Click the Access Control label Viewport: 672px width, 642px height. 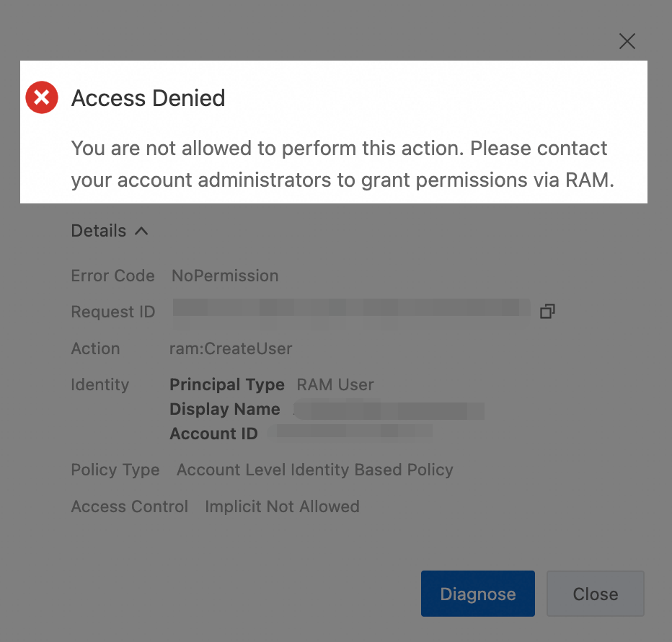click(130, 506)
